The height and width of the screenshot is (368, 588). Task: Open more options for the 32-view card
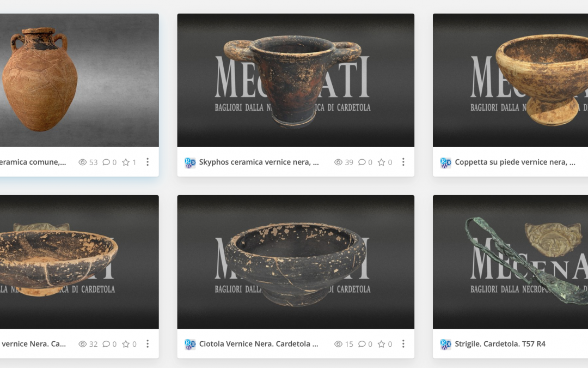148,343
